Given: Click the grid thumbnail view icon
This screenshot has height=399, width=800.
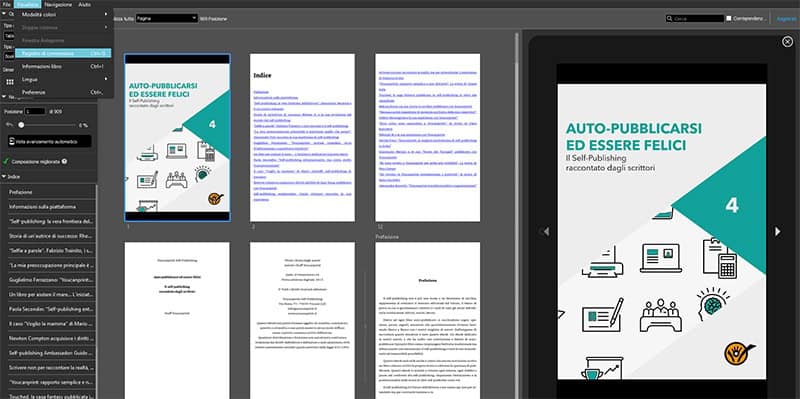Looking at the screenshot, I should click(x=10, y=82).
